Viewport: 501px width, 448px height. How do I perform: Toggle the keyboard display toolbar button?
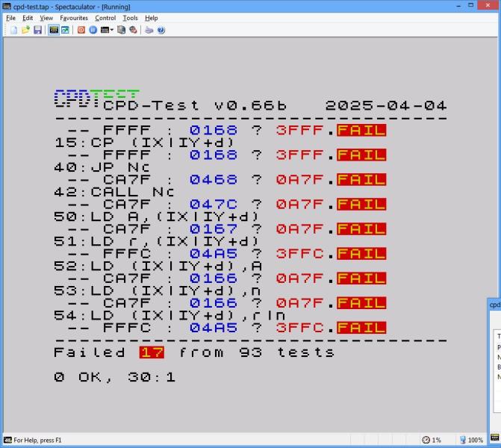(x=54, y=30)
